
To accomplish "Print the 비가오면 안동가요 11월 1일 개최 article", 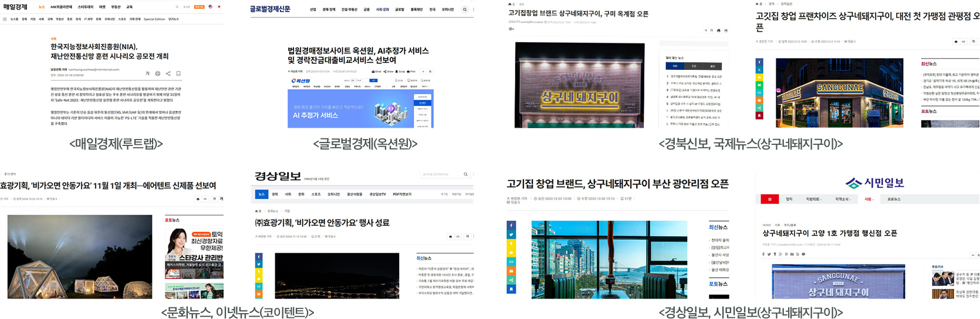I will (x=198, y=199).
